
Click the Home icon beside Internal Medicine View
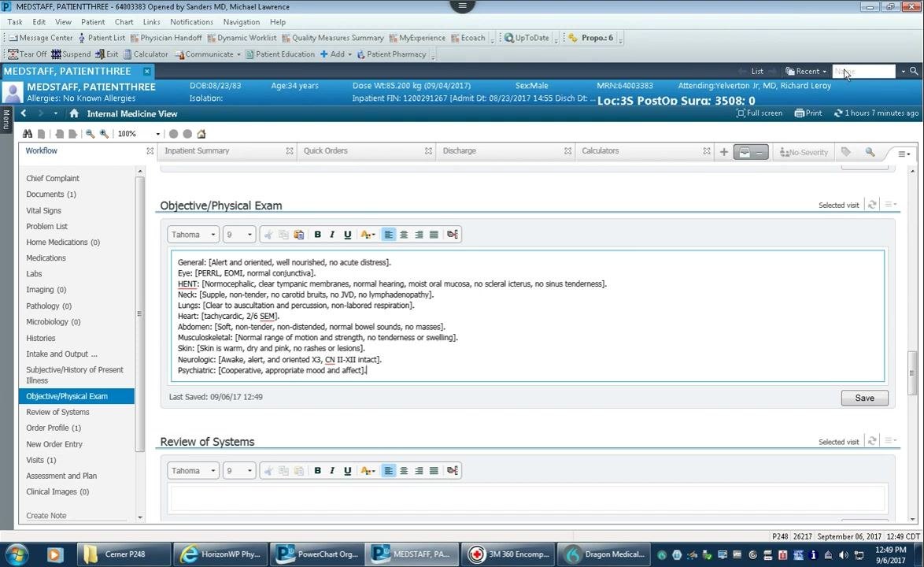coord(74,113)
